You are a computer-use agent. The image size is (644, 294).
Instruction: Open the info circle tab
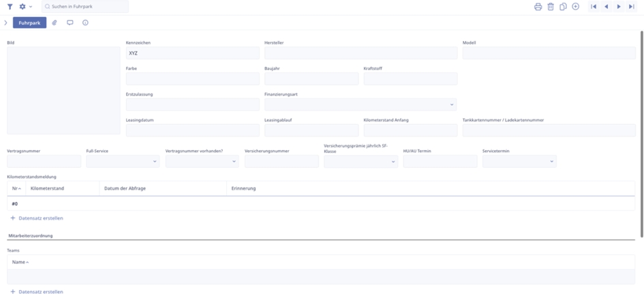tap(85, 23)
